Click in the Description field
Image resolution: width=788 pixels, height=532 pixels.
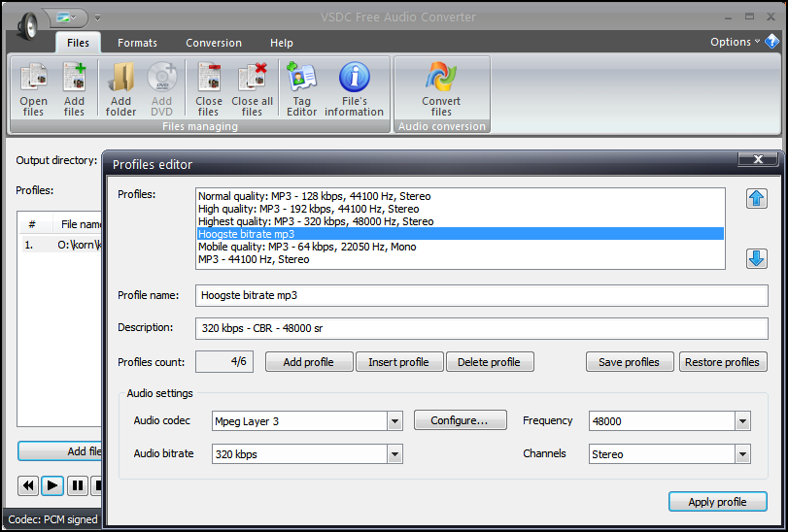[x=481, y=328]
